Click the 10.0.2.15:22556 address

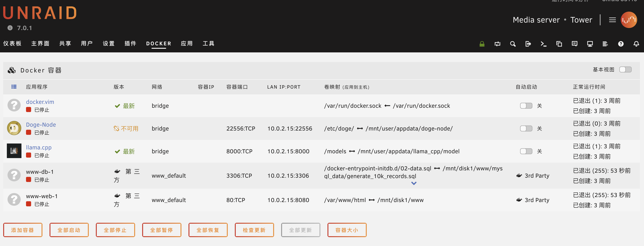(290, 128)
